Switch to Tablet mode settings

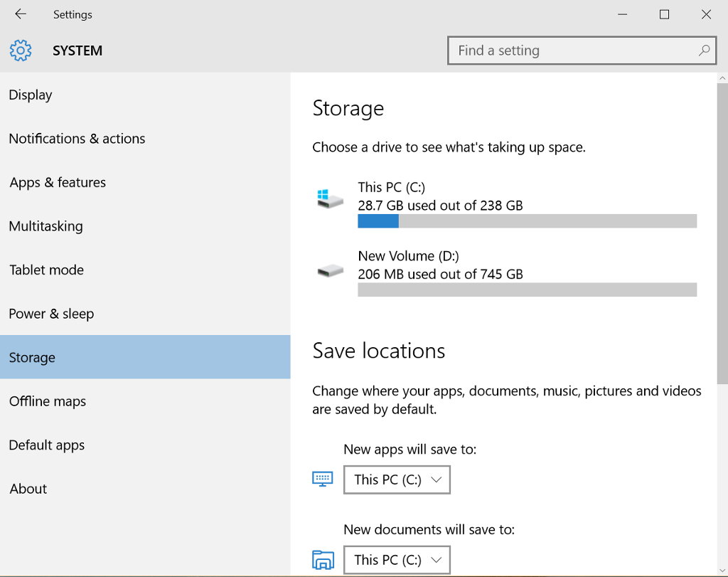(46, 270)
